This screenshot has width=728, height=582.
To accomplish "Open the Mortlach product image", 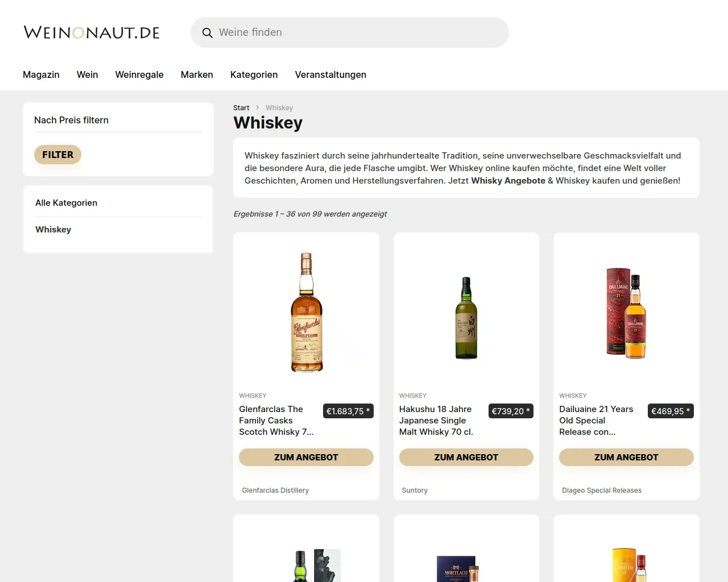I will 458,568.
